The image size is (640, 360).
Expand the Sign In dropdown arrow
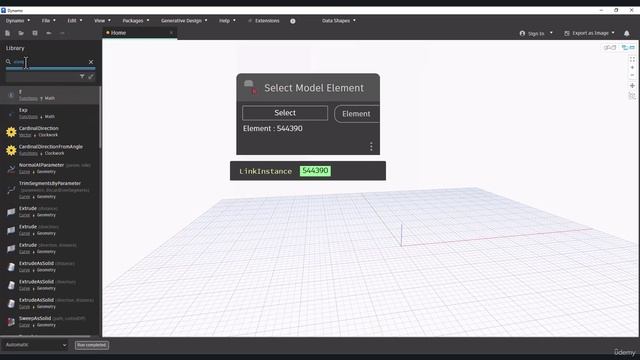(x=551, y=33)
